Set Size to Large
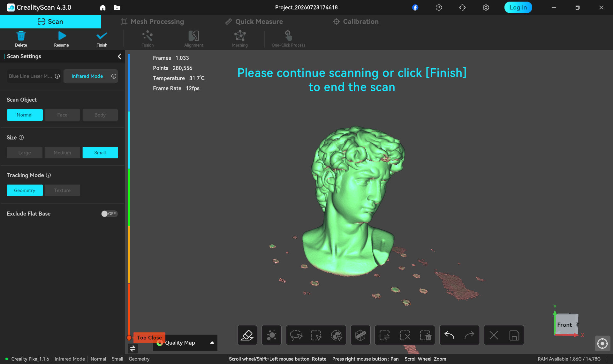 point(25,153)
